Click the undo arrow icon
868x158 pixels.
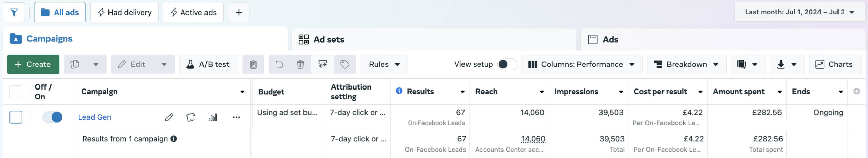[x=279, y=64]
